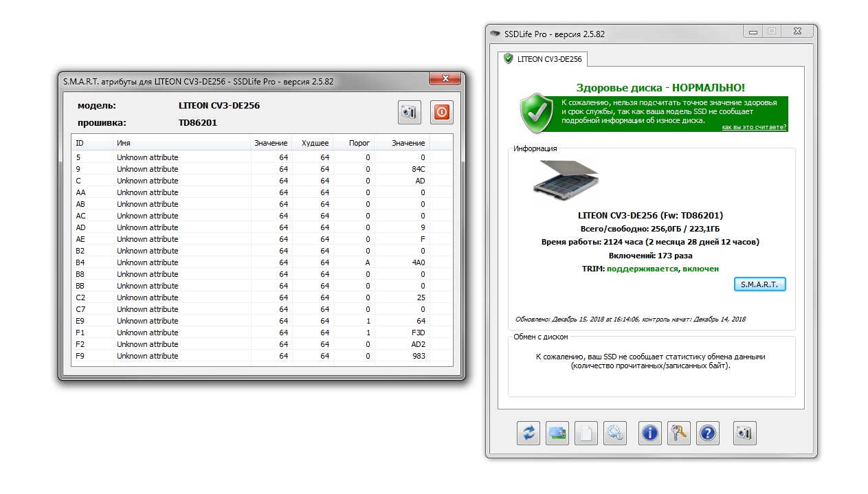Select raw value 9 in row AD
This screenshot has height=494, width=868.
coord(423,227)
